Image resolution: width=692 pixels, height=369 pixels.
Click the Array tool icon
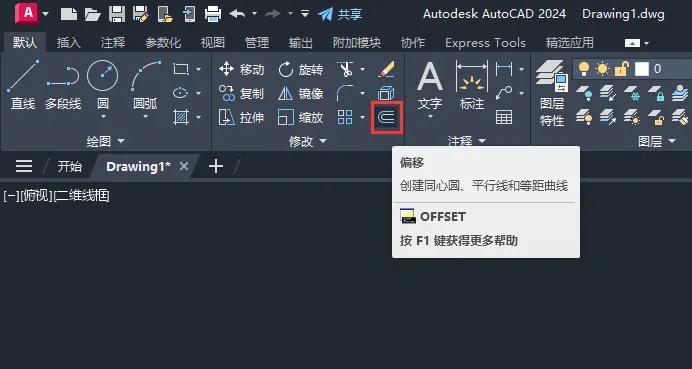pyautogui.click(x=345, y=117)
